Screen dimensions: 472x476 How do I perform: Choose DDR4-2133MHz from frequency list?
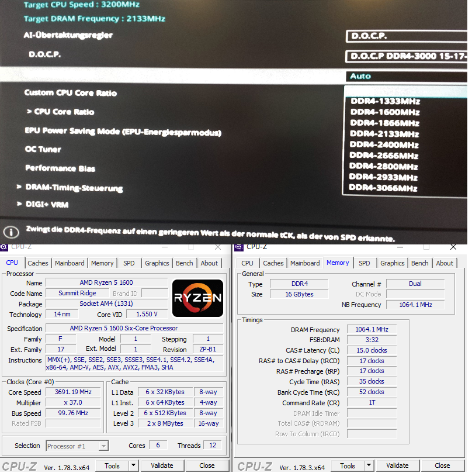pos(384,134)
